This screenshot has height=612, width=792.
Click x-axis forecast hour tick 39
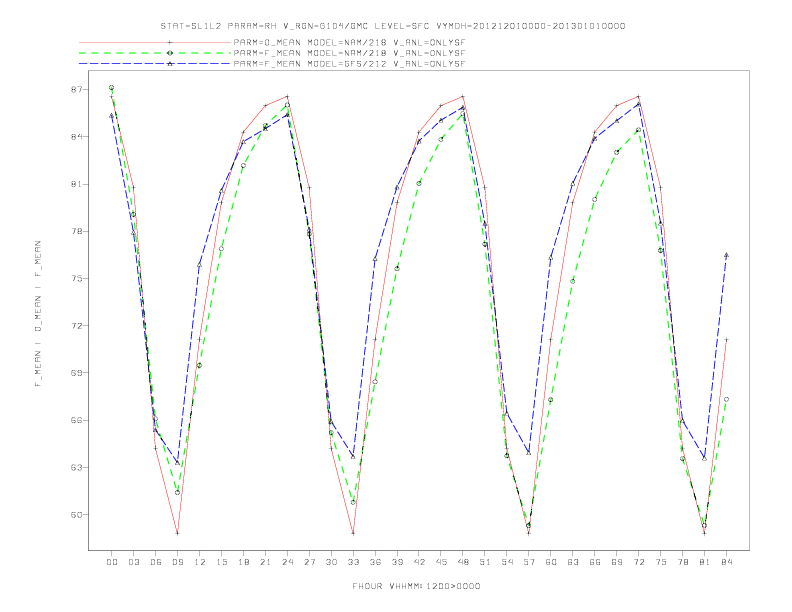(397, 562)
